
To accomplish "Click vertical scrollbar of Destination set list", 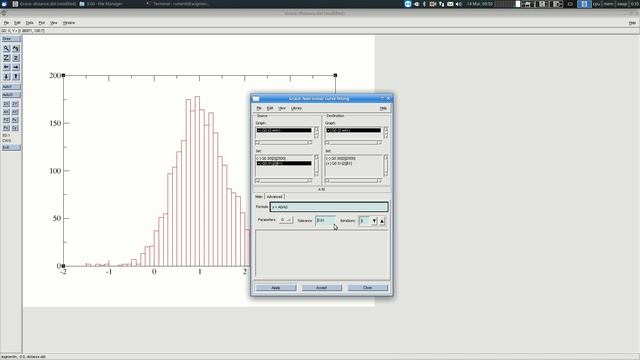I will coord(386,165).
